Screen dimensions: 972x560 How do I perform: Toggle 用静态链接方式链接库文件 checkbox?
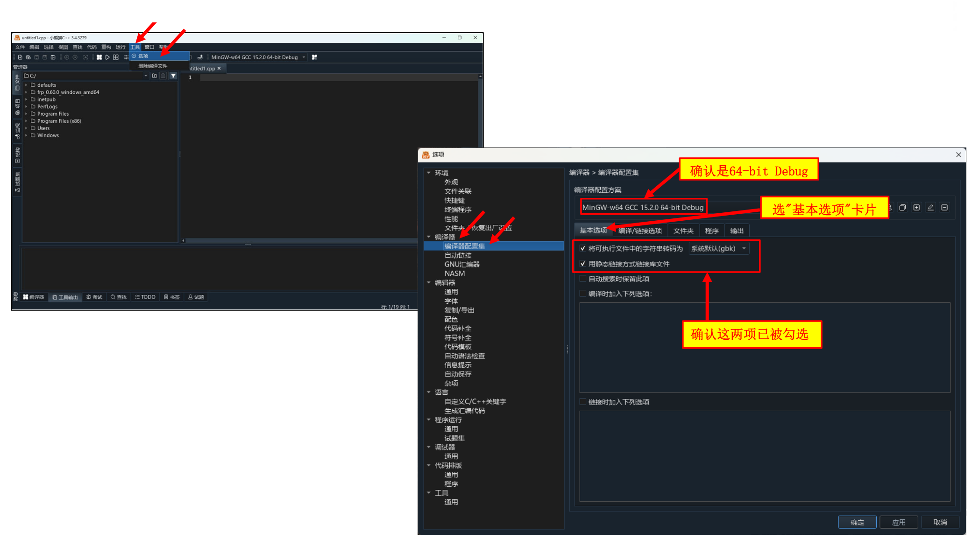[x=583, y=264]
